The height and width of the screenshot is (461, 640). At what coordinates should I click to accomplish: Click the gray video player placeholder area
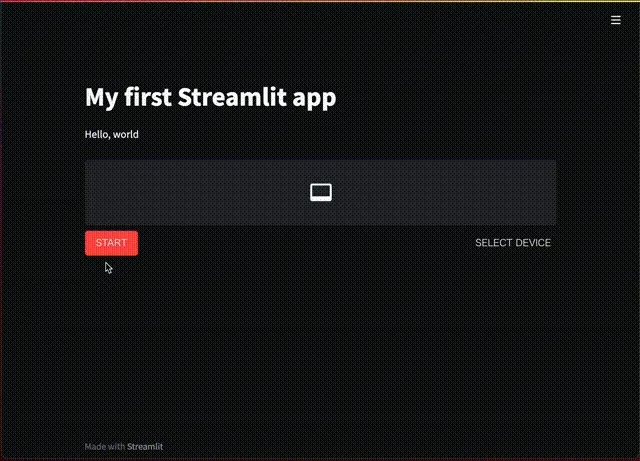[x=320, y=192]
